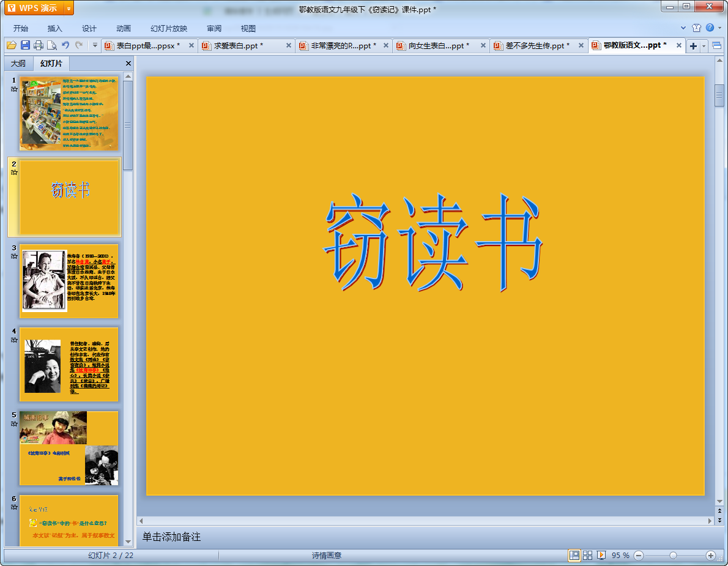
Task: Zoom in with the plus button
Action: [710, 556]
